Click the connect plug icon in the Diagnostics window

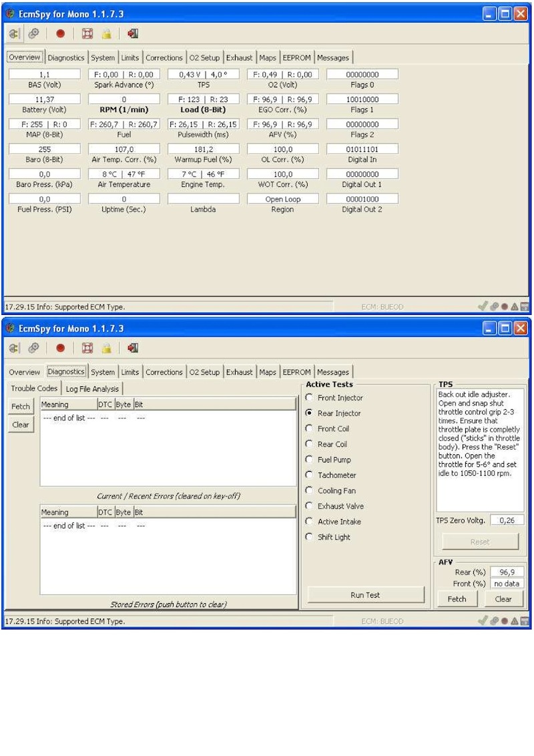[x=15, y=348]
